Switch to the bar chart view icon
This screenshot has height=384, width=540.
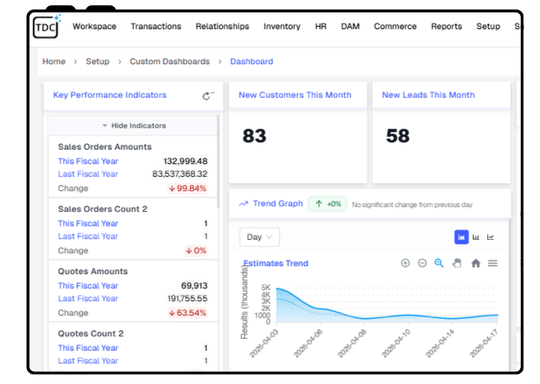(476, 237)
